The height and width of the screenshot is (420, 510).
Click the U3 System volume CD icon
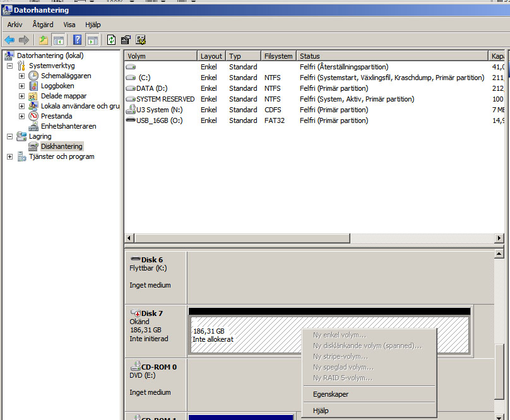(131, 109)
